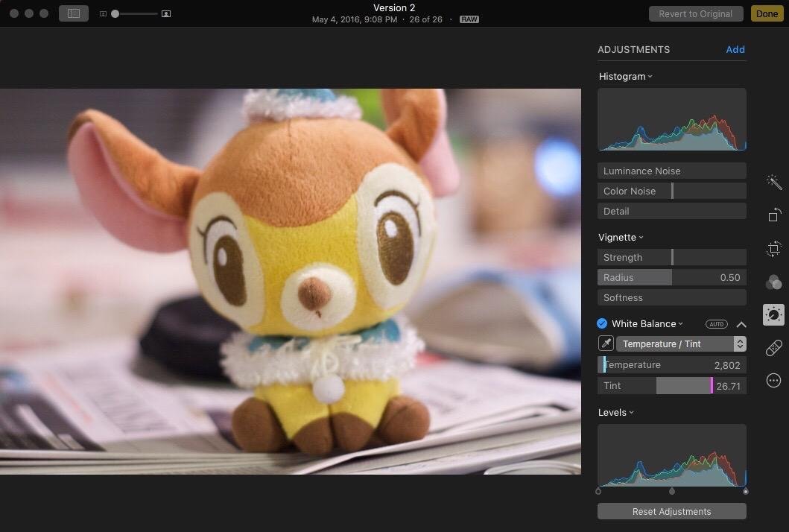This screenshot has width=789, height=532.
Task: Open the White Balance dropdown arrow
Action: point(681,323)
